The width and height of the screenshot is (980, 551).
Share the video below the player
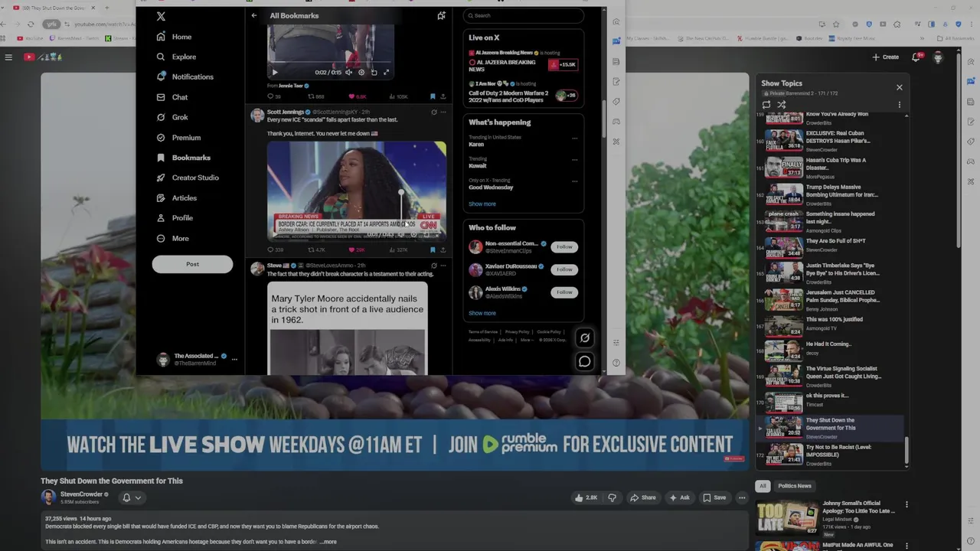pyautogui.click(x=643, y=497)
